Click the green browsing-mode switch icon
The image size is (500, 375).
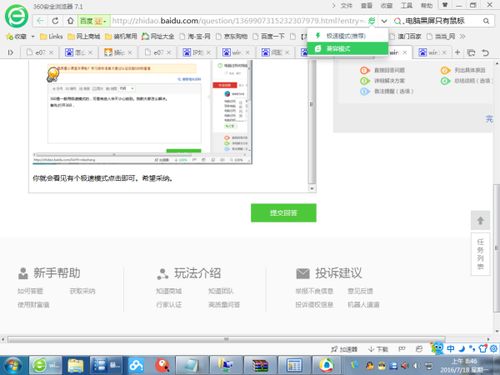pyautogui.click(x=371, y=21)
